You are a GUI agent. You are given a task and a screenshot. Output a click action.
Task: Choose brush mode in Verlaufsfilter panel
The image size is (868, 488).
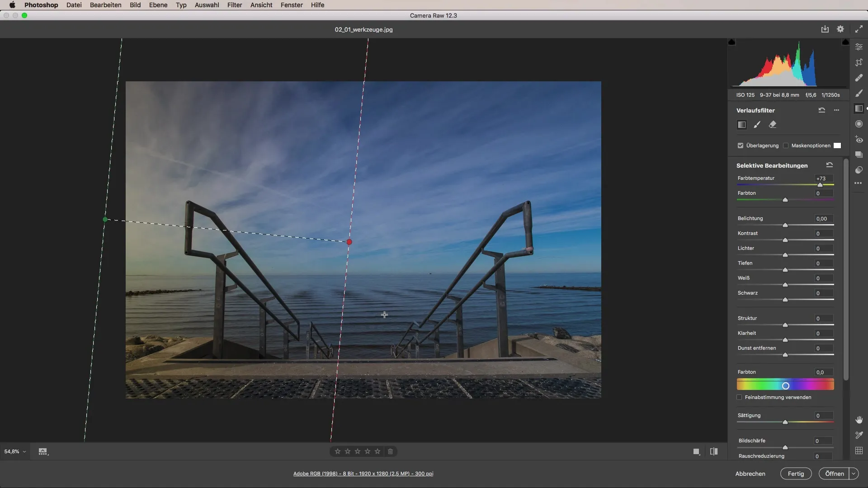757,125
